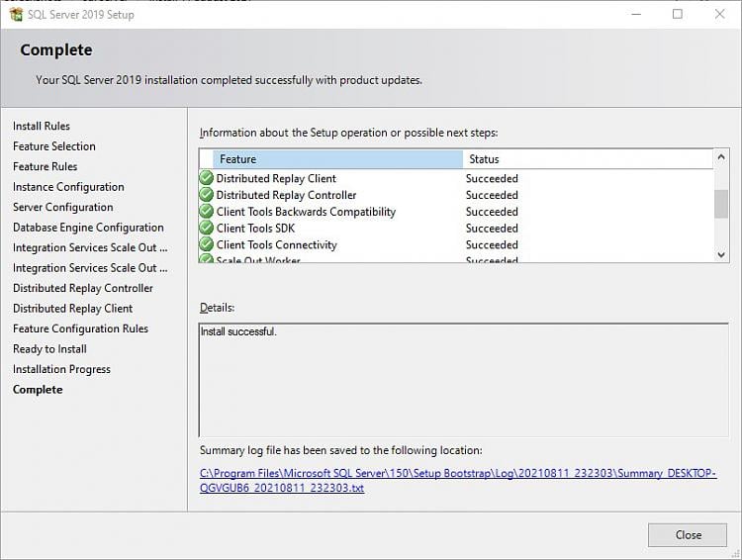Click Feature Rules step in sidebar
Viewport: 742px width, 560px height.
(45, 166)
